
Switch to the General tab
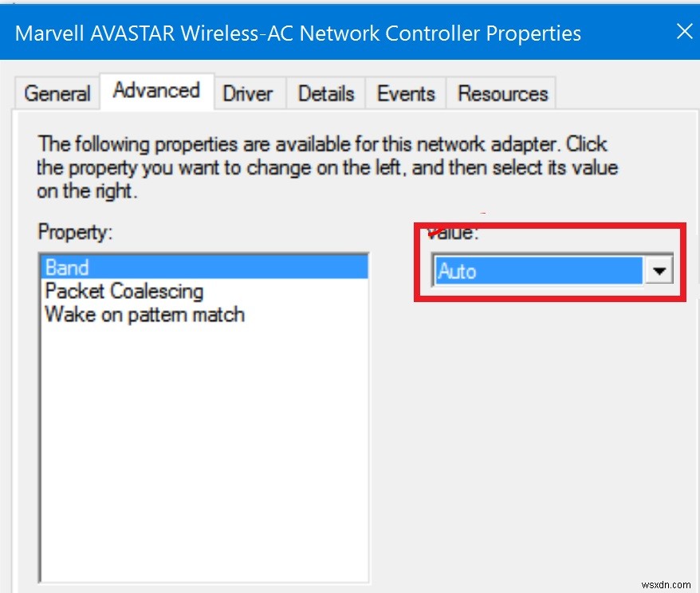56,93
